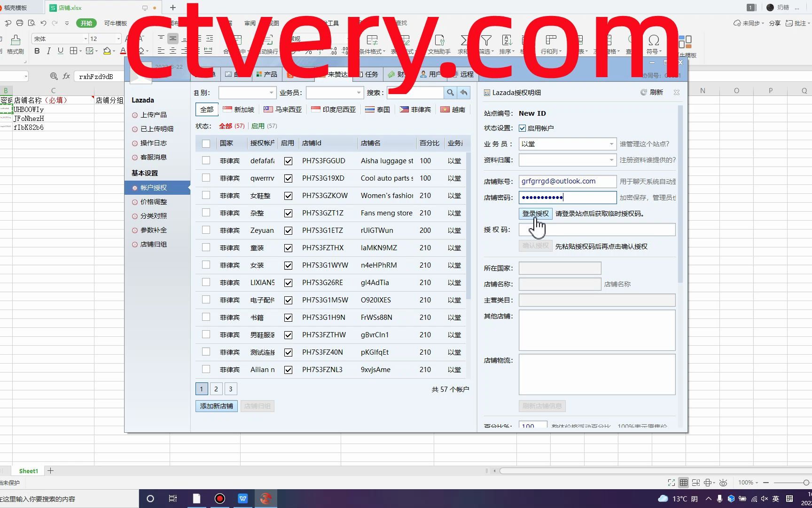Open the 文档助手 document helper tool
The width and height of the screenshot is (812, 508).
[439, 45]
